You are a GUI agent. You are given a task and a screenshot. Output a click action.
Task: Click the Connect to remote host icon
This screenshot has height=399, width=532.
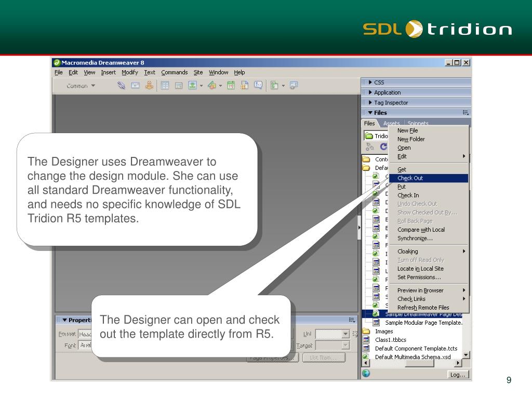coord(370,147)
